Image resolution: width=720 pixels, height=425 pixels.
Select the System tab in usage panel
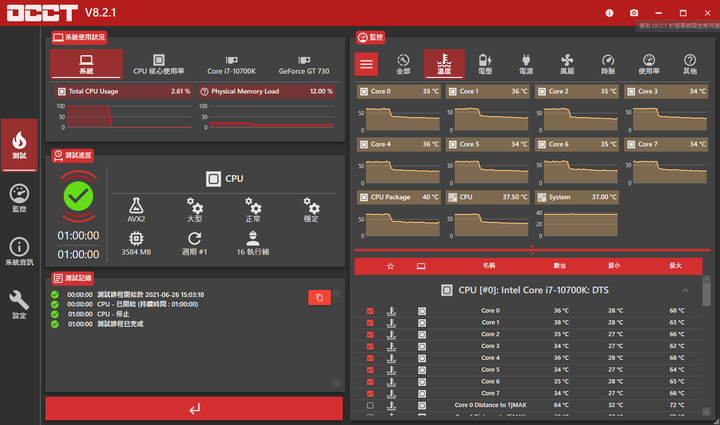[86, 64]
